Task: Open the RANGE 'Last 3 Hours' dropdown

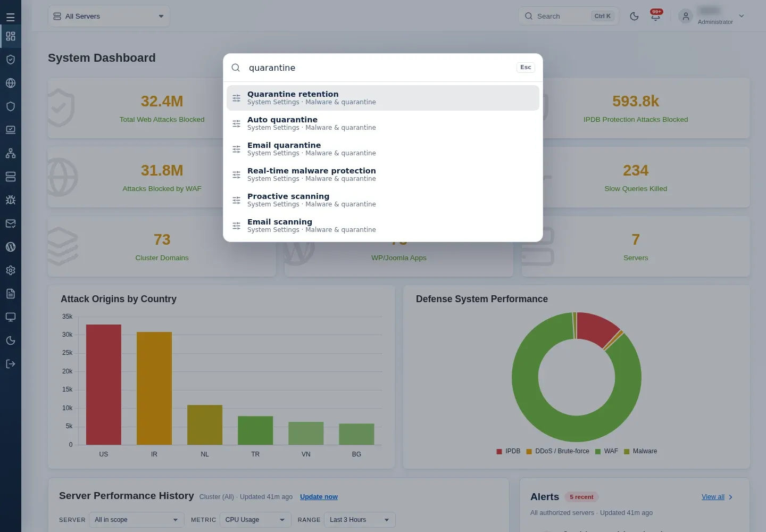Action: click(360, 520)
